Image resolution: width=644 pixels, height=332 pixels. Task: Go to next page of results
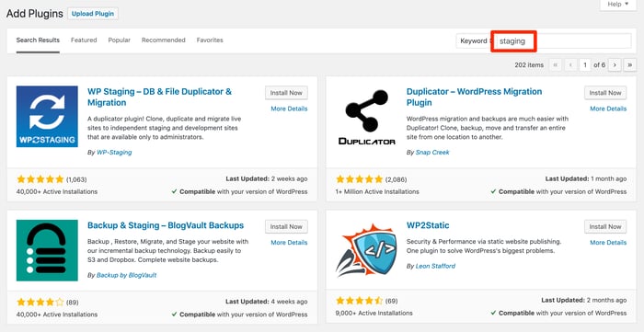(615, 65)
